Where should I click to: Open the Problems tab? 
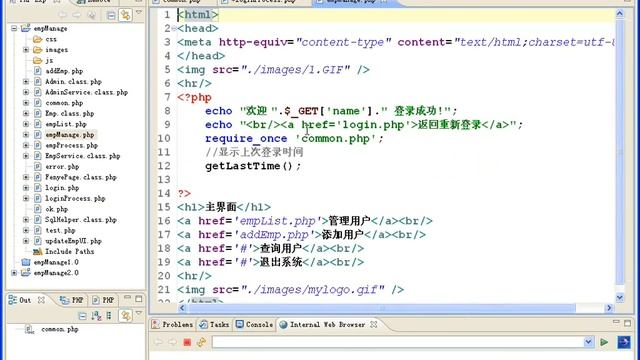[x=172, y=324]
